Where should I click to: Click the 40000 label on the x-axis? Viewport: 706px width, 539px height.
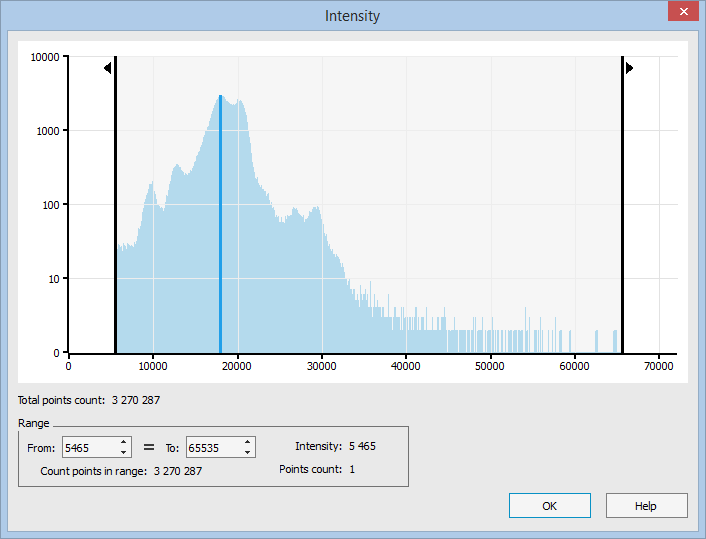405,367
